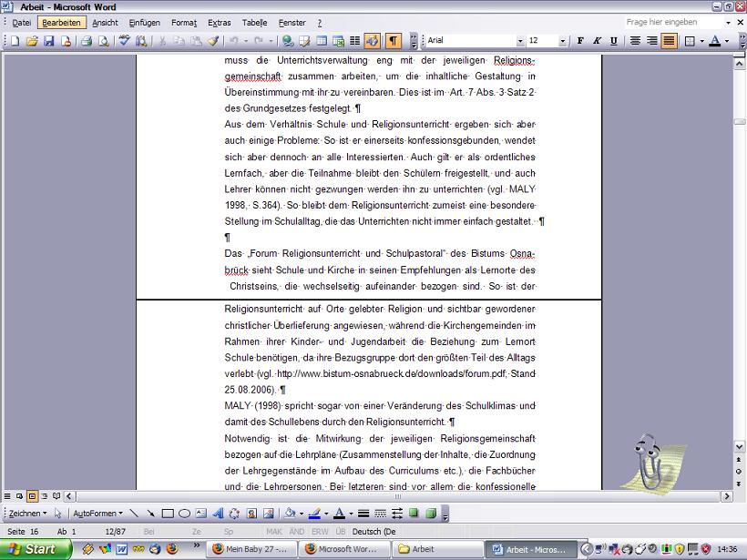This screenshot has width=747, height=560.
Task: Toggle justified text alignment
Action: [669, 41]
